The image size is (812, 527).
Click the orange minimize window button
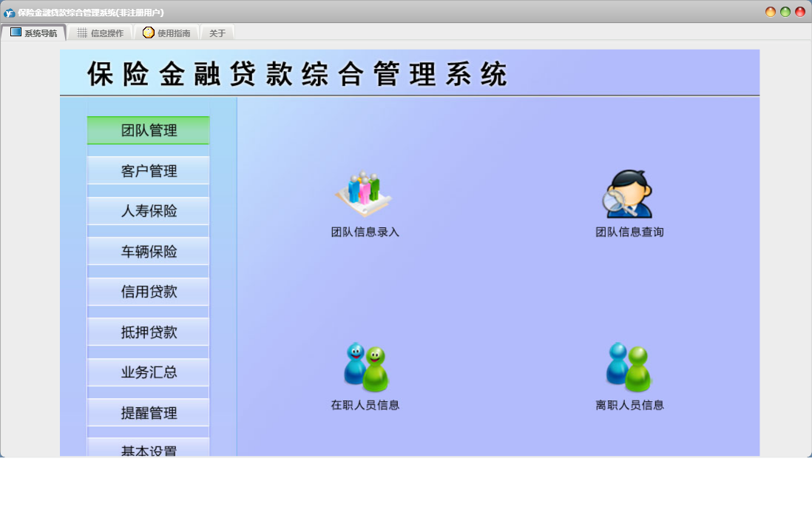coord(771,12)
